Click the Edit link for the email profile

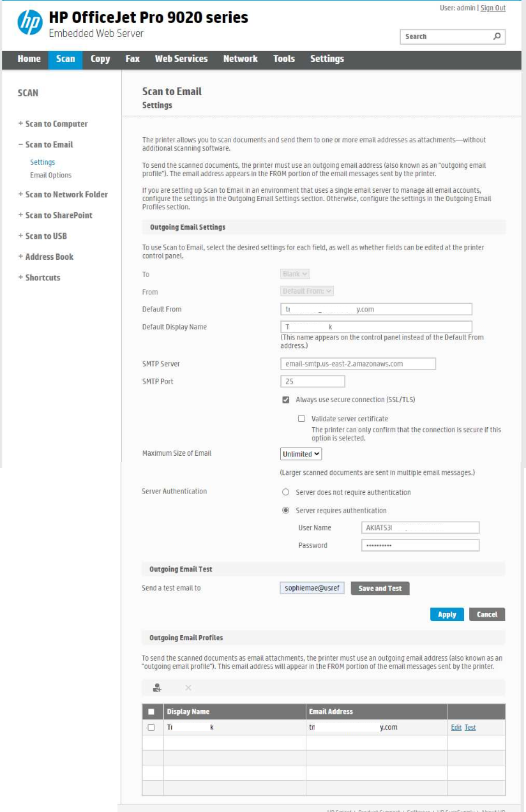[456, 727]
